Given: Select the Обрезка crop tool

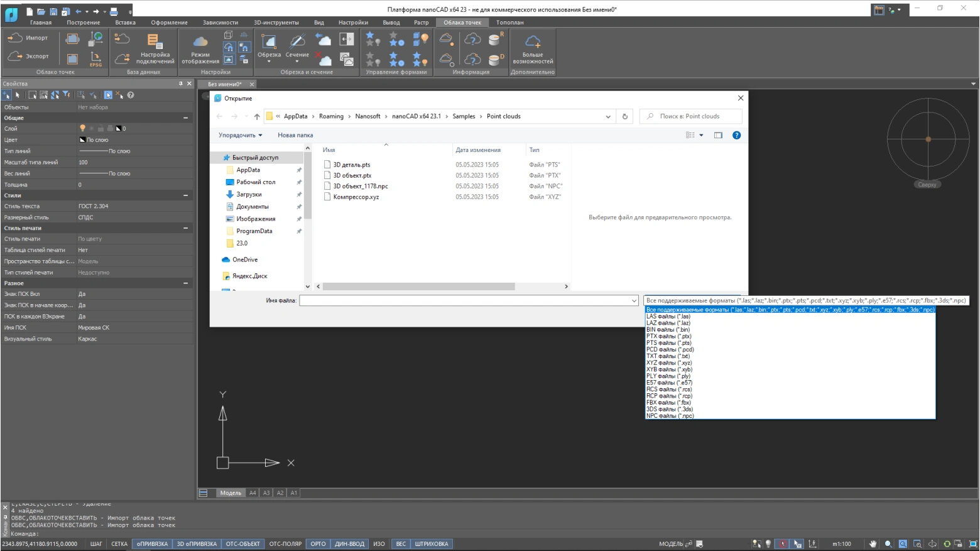Looking at the screenshot, I should pos(269,43).
